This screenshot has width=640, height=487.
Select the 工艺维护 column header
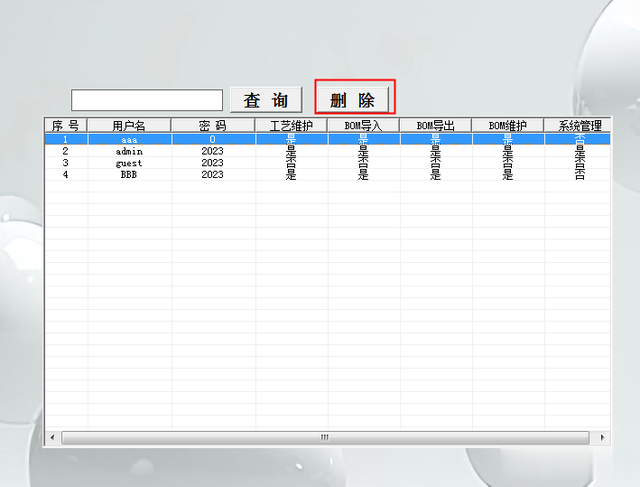point(291,125)
